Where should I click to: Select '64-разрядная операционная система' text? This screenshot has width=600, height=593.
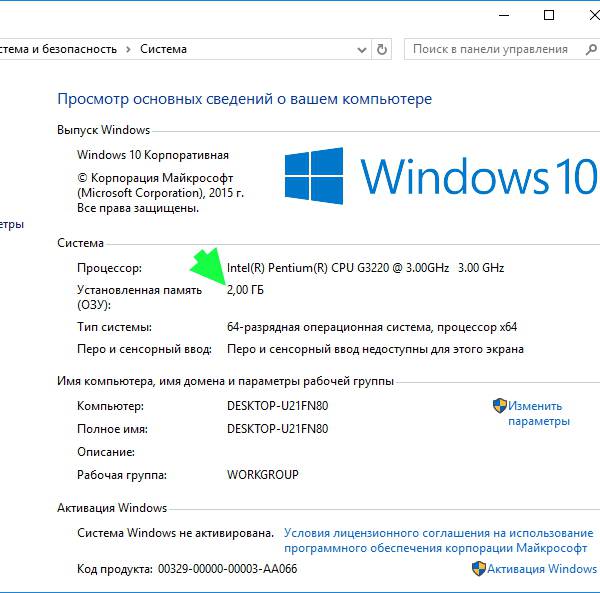330,327
